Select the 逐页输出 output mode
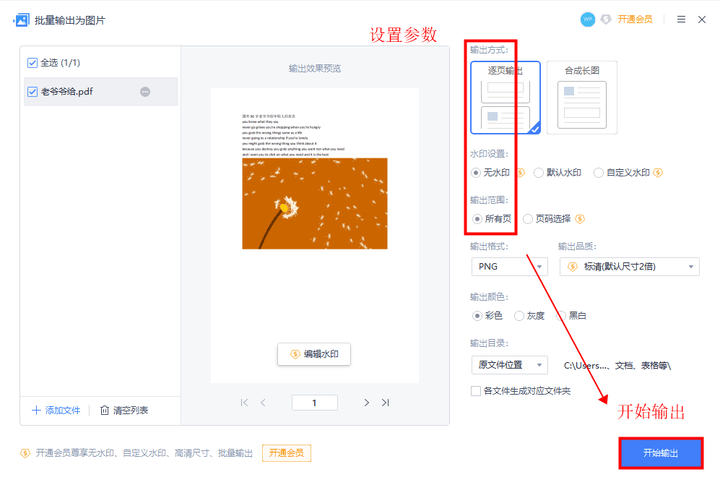This screenshot has width=720, height=485. tap(505, 97)
